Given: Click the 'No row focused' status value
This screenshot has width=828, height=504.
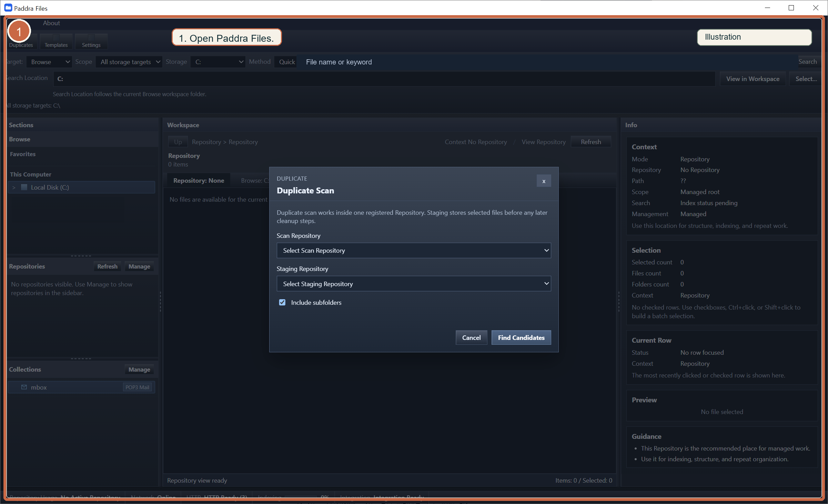Looking at the screenshot, I should click(702, 353).
